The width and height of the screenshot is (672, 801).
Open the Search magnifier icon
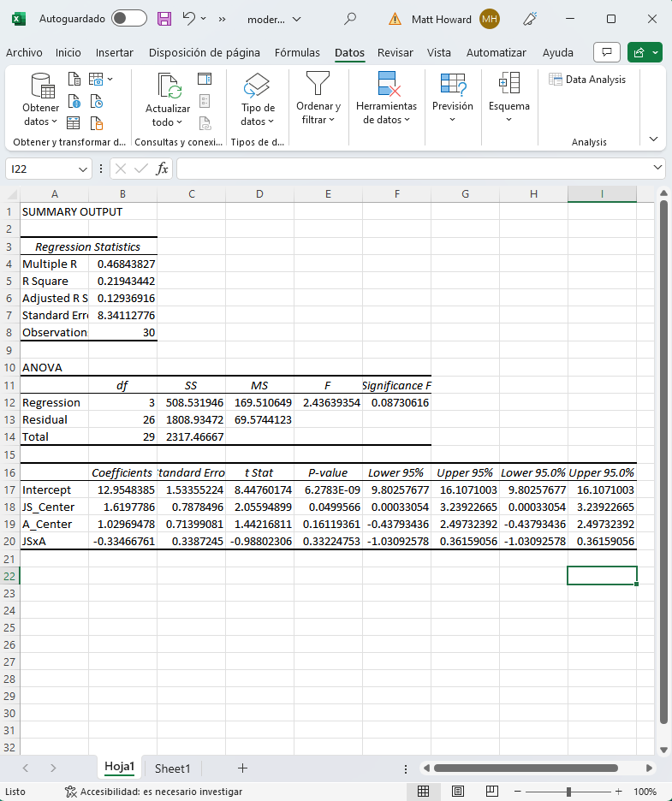point(349,18)
